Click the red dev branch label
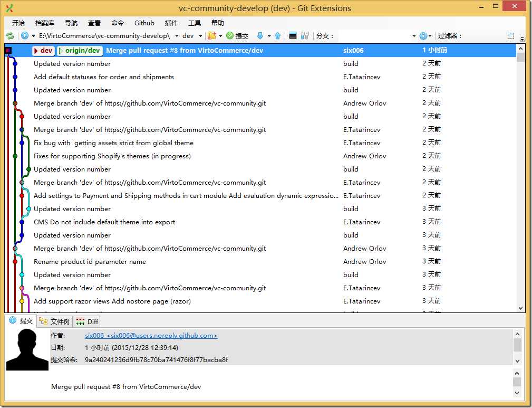 click(x=43, y=51)
